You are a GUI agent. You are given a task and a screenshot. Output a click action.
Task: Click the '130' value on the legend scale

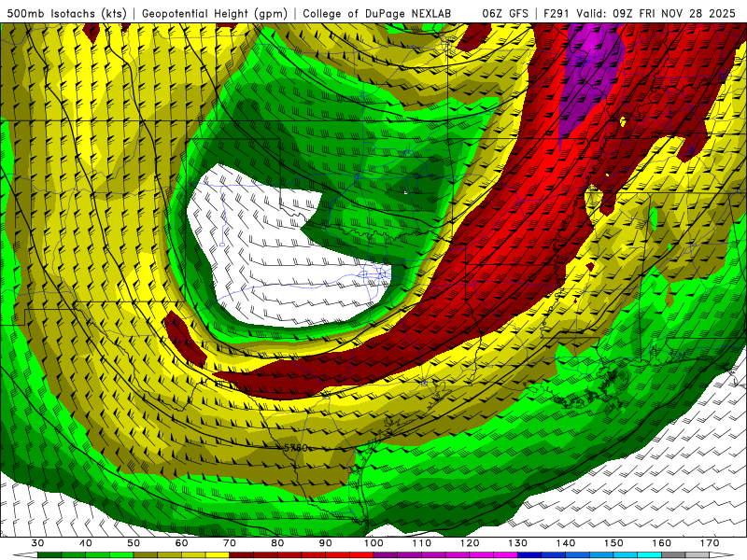click(x=518, y=543)
